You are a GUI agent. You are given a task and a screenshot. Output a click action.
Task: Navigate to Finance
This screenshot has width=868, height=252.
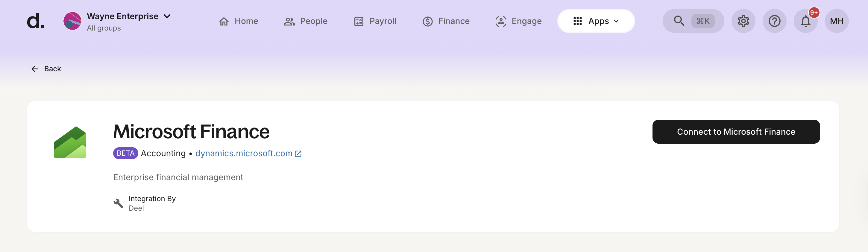pos(446,21)
